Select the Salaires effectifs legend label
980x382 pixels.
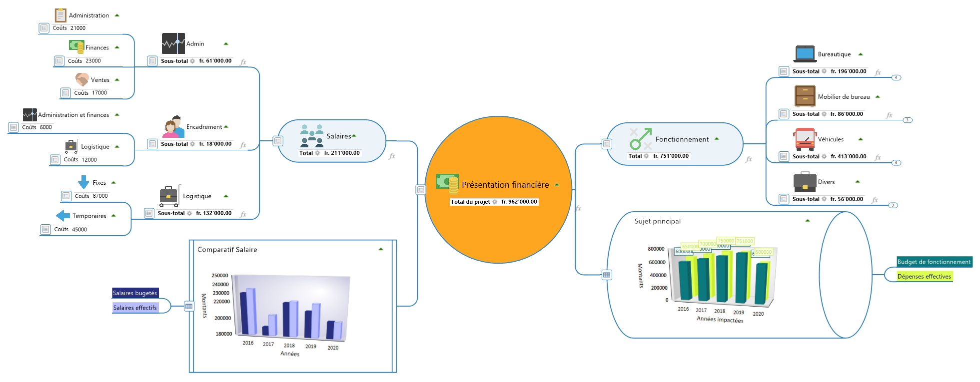pos(135,308)
